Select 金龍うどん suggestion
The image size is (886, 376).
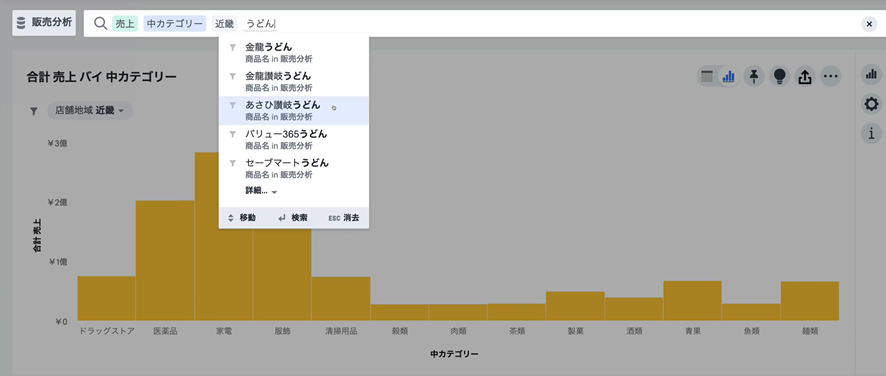[x=294, y=52]
